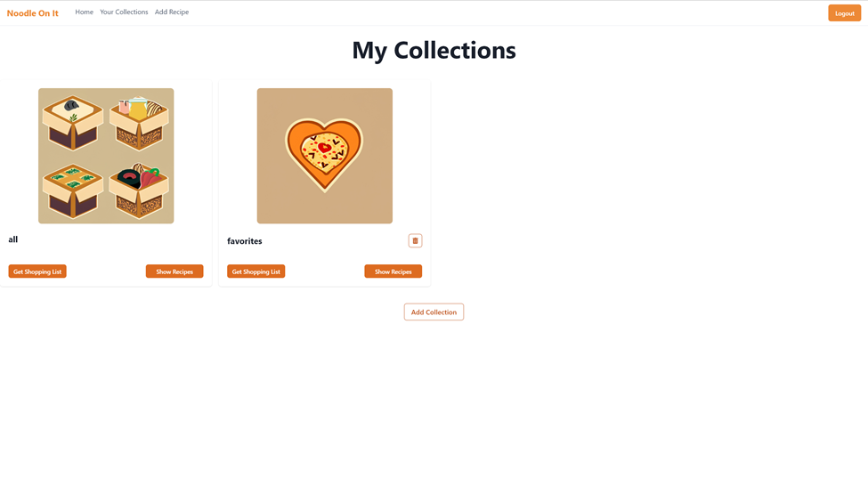
Task: Log out using the Logout button
Action: [x=844, y=13]
